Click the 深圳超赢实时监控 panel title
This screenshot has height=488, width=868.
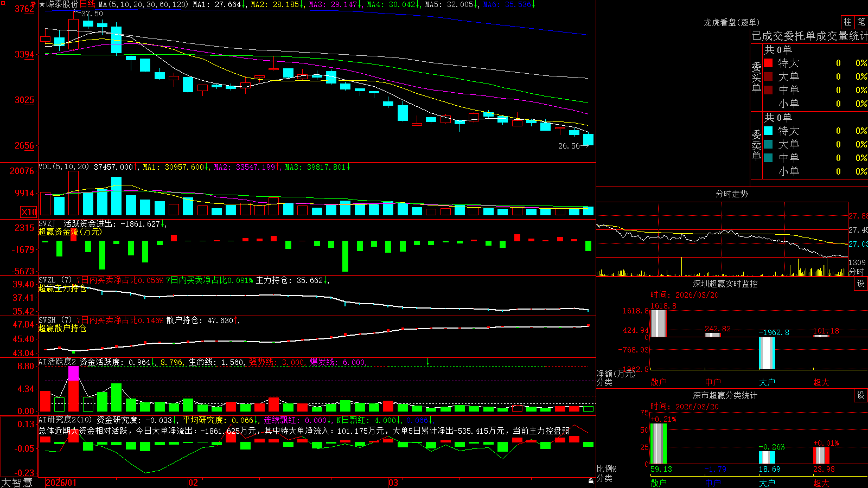(725, 284)
